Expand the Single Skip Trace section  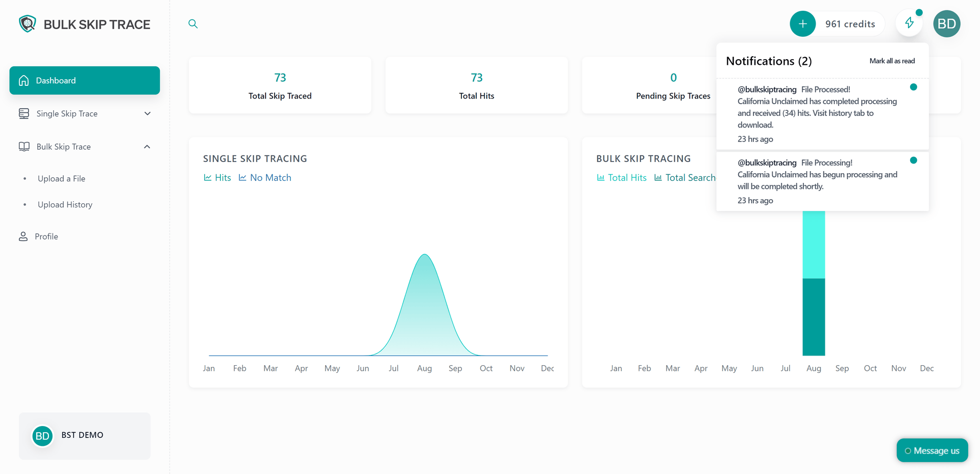pyautogui.click(x=147, y=113)
